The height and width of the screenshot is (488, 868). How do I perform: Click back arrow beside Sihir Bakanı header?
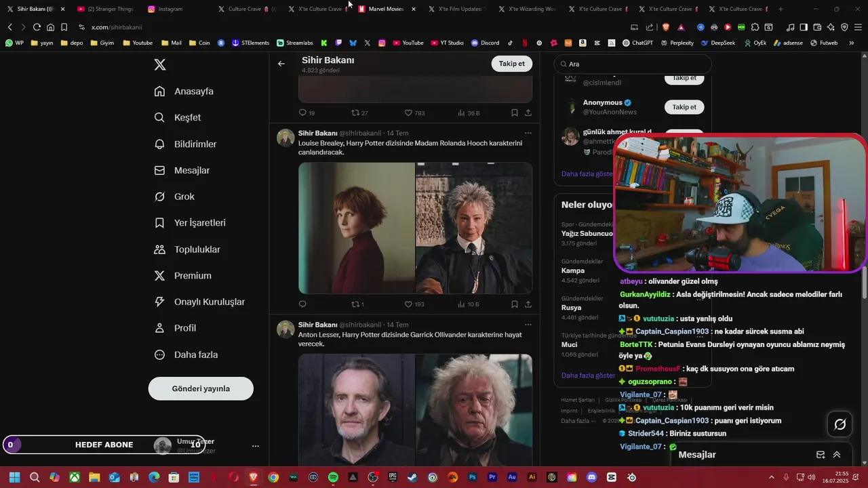[281, 64]
